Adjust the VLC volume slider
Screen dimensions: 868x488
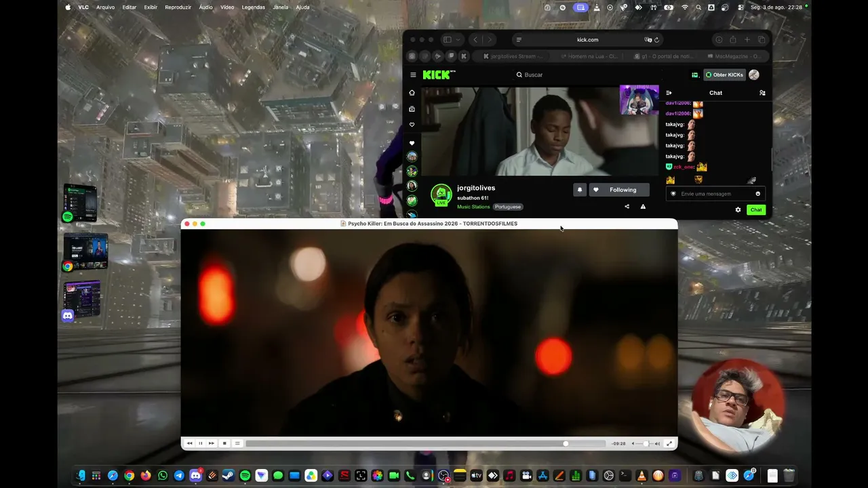tap(645, 443)
